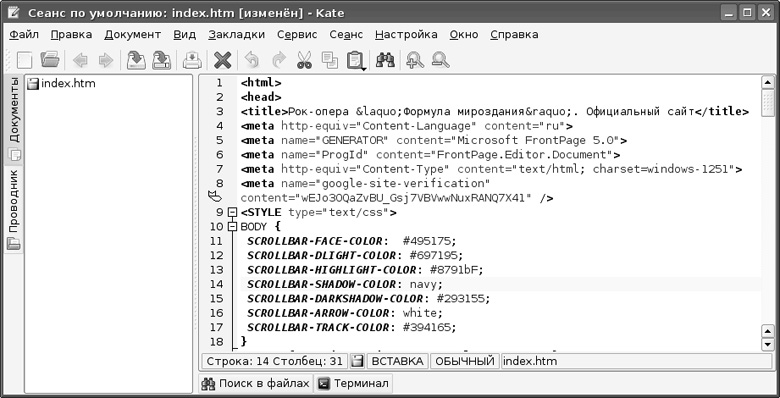The height and width of the screenshot is (398, 780).
Task: Redo the edit with toolbar icon
Action: [279, 61]
